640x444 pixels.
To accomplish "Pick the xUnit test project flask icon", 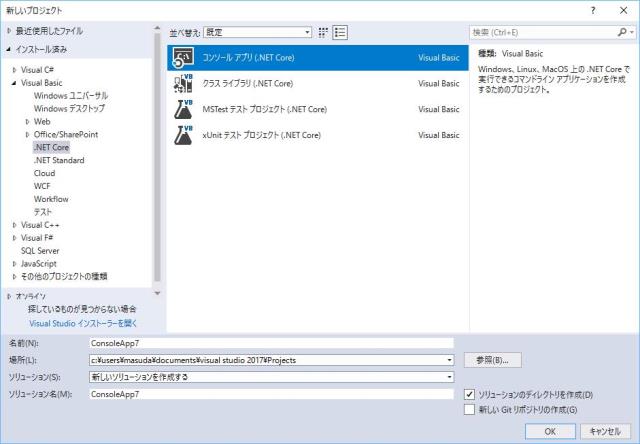I will tap(183, 134).
